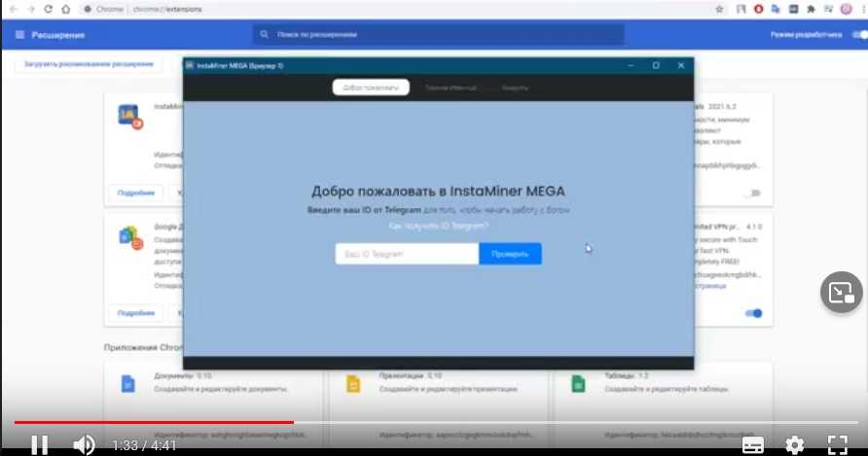The image size is (868, 456).
Task: Open Как получить ID Telegram link
Action: (438, 226)
